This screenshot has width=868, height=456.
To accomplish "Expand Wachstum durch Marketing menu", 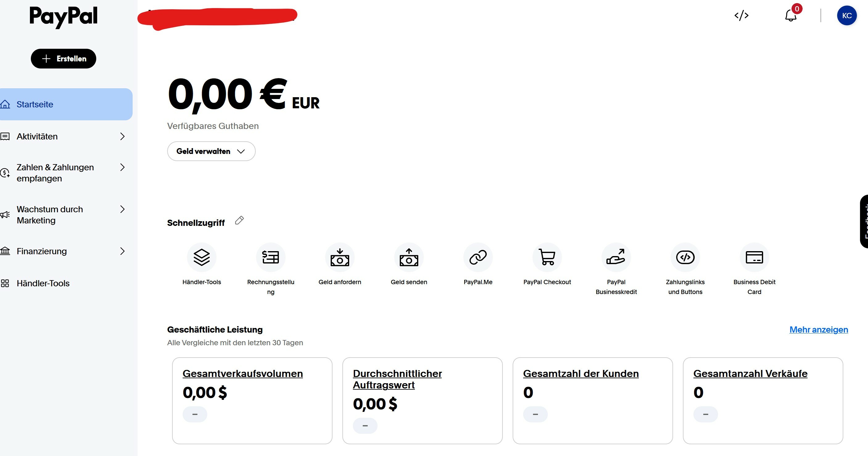I will coord(63,215).
